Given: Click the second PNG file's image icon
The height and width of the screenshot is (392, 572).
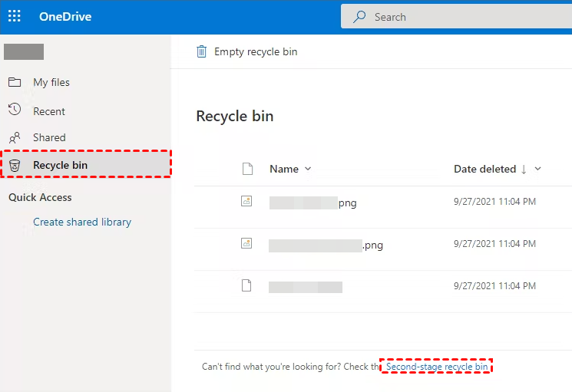Looking at the screenshot, I should (246, 244).
